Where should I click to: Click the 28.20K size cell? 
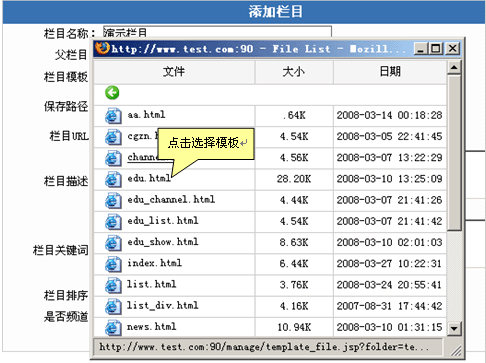[294, 179]
